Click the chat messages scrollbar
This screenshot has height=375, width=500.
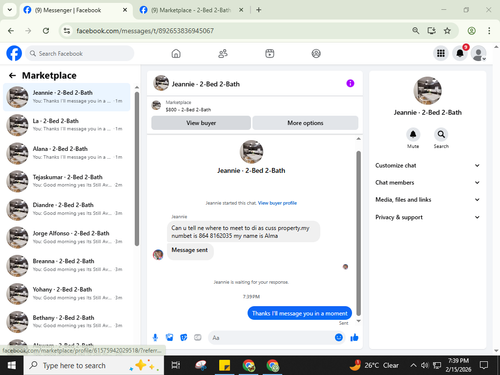pyautogui.click(x=359, y=233)
